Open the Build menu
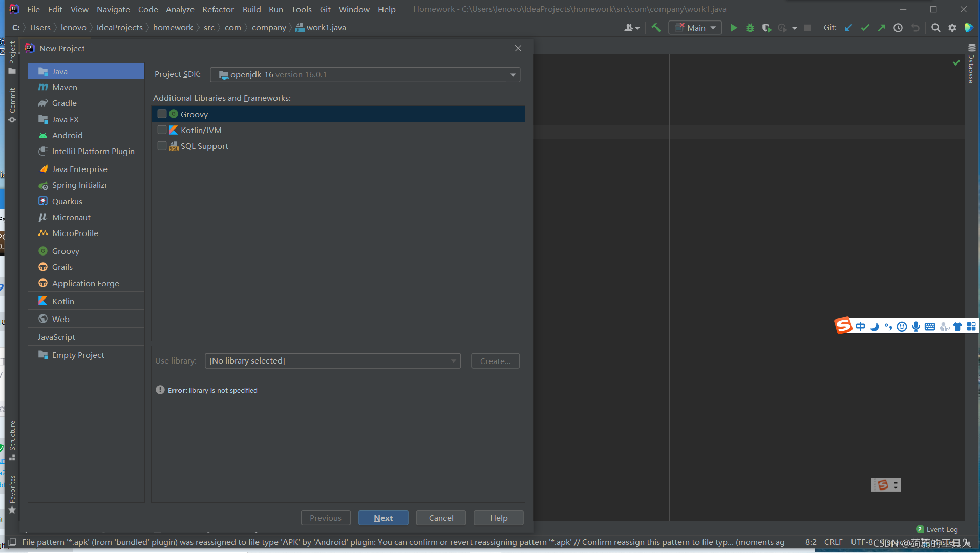This screenshot has width=980, height=553. point(251,9)
